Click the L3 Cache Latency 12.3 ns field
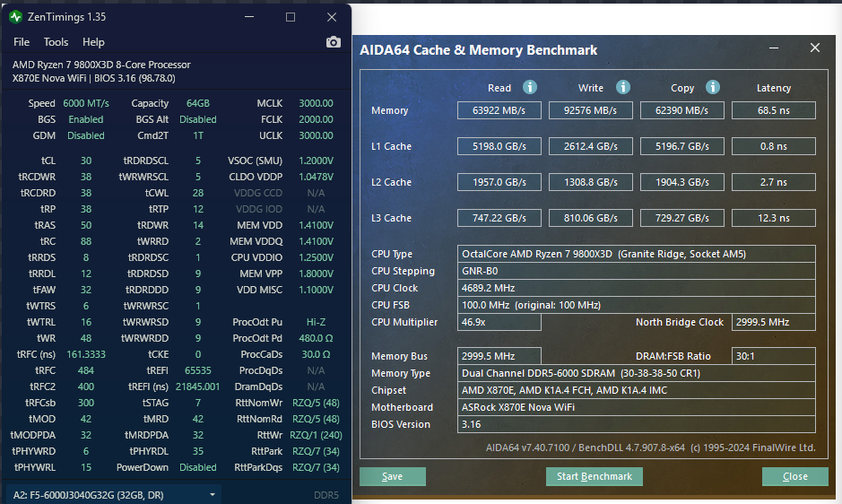This screenshot has width=842, height=504. click(x=774, y=218)
